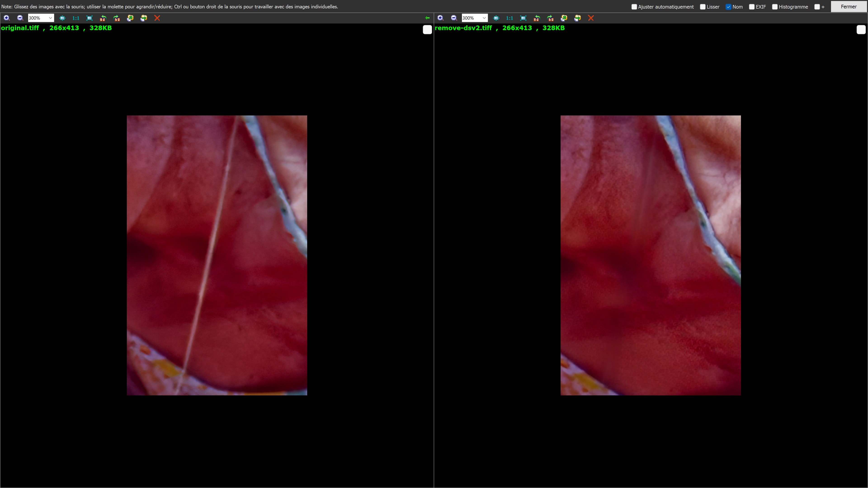Zoom out on remove-dsv2.tiff pane
The width and height of the screenshot is (868, 488).
click(454, 18)
